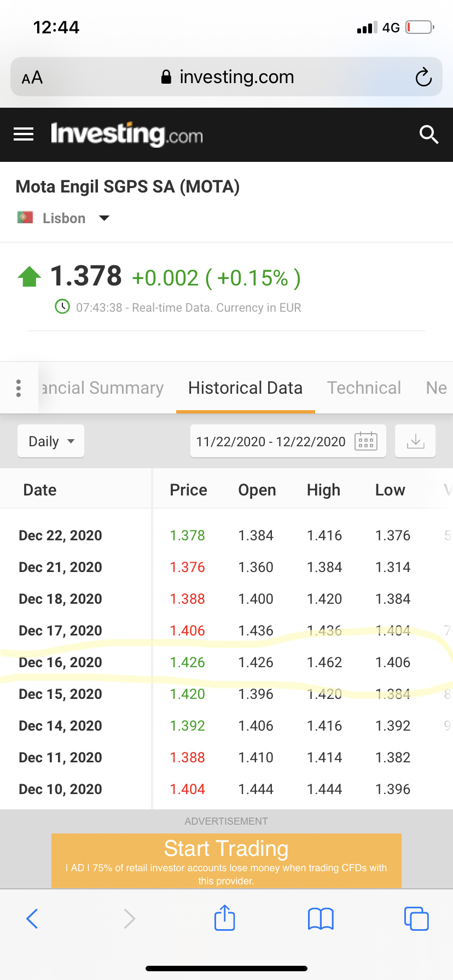Expand the Lisbon exchange dropdown
Image resolution: width=453 pixels, height=980 pixels.
click(x=103, y=218)
